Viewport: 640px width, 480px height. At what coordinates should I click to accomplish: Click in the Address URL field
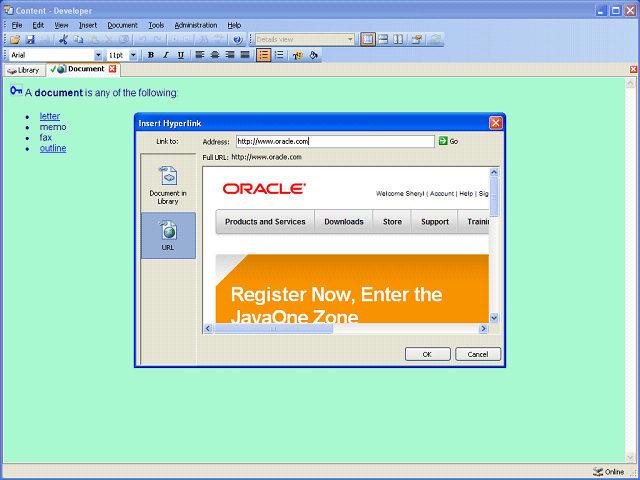335,141
